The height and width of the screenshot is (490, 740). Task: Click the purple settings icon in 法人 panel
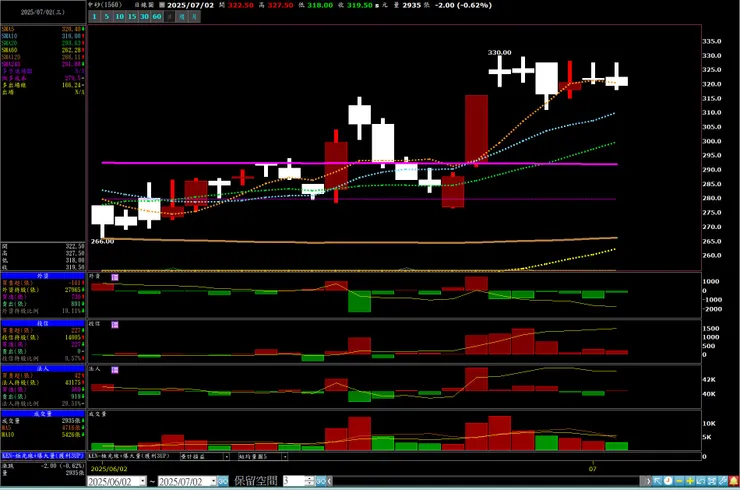point(115,370)
